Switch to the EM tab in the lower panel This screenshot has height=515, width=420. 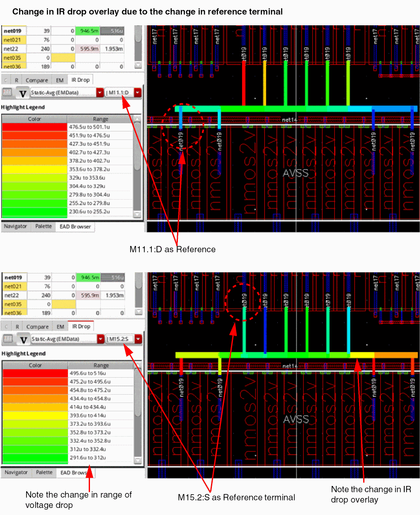pos(61,327)
